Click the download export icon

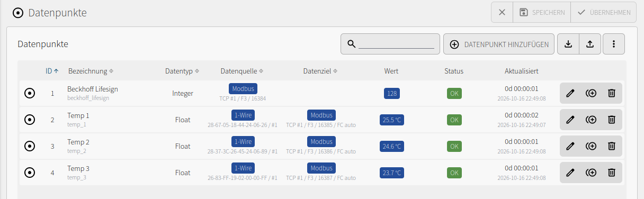568,44
